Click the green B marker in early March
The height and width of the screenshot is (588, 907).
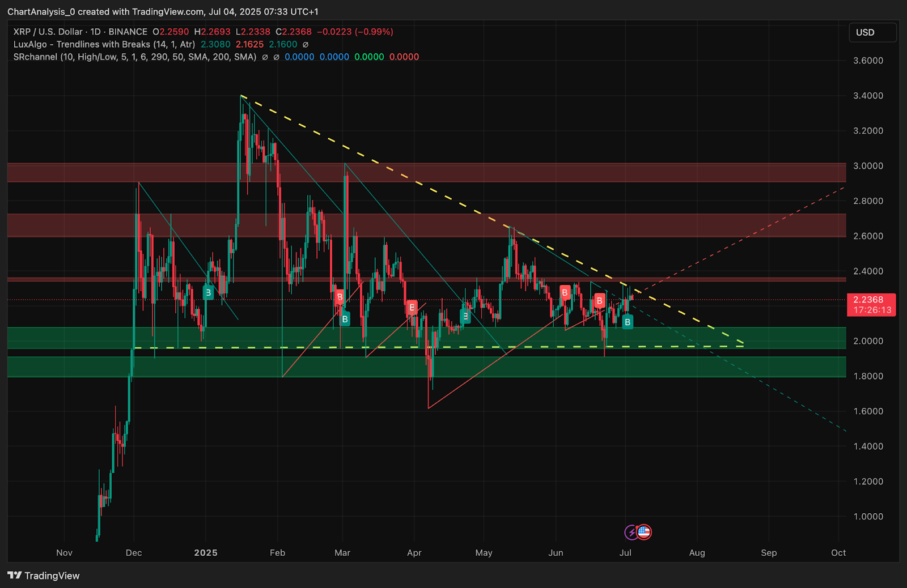345,319
